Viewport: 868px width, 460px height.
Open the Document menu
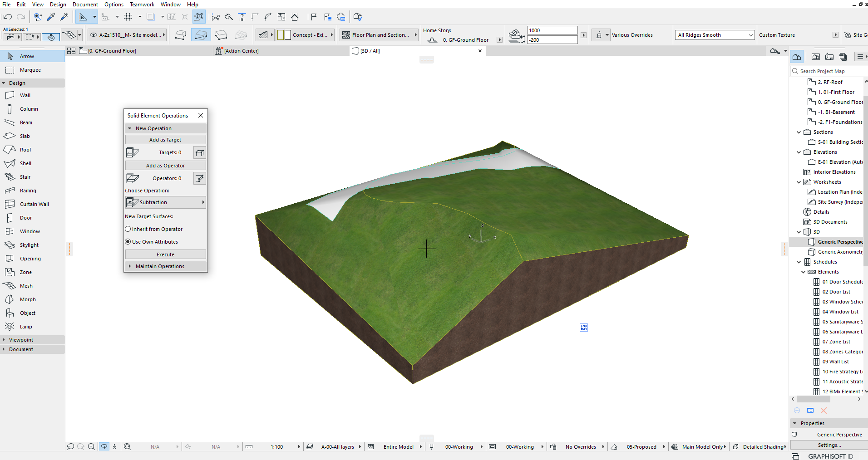85,5
